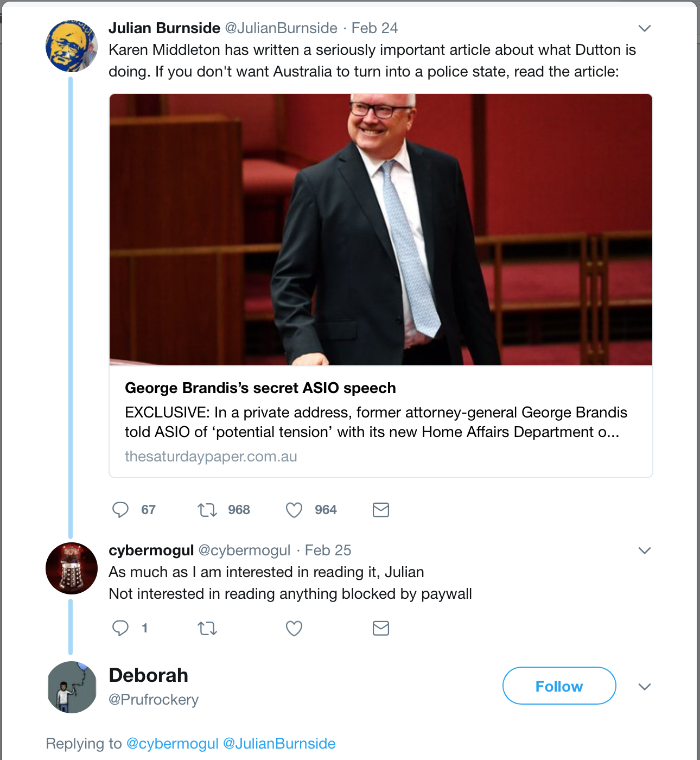Open more options for Julian Burnside's tweet

(644, 28)
